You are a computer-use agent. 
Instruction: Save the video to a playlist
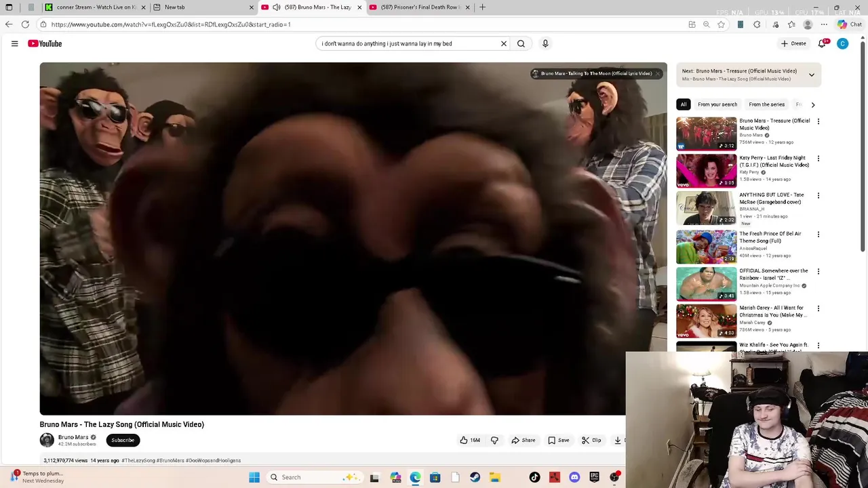[558, 440]
